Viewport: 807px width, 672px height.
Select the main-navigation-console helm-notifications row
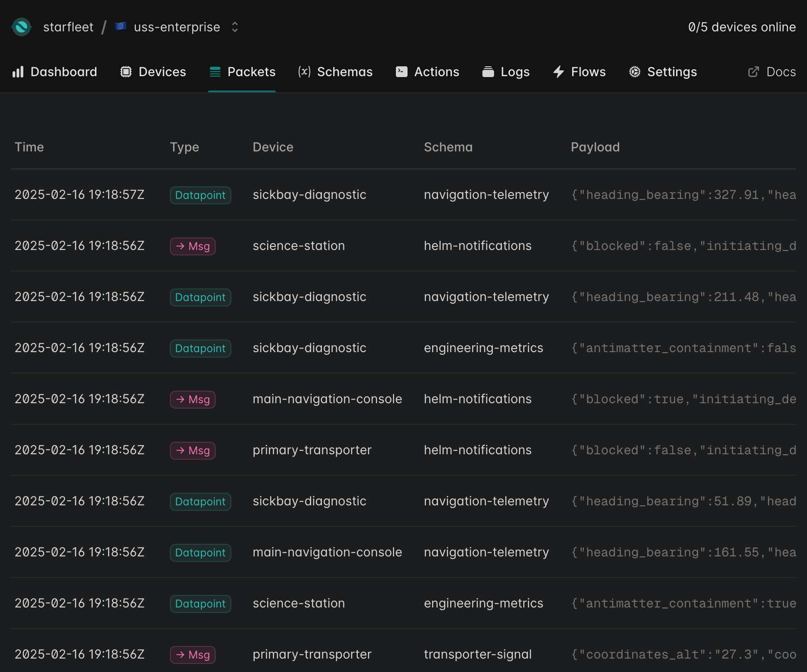(x=327, y=399)
